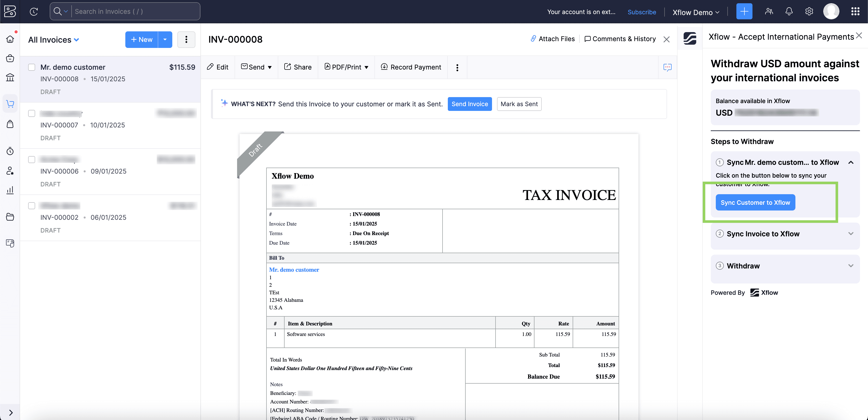Open the INV-000007 invoice row
The image size is (868, 420).
click(x=110, y=125)
